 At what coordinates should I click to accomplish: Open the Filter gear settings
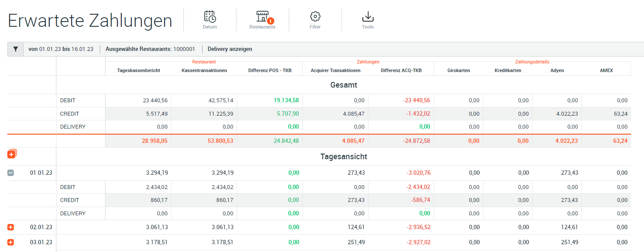315,20
